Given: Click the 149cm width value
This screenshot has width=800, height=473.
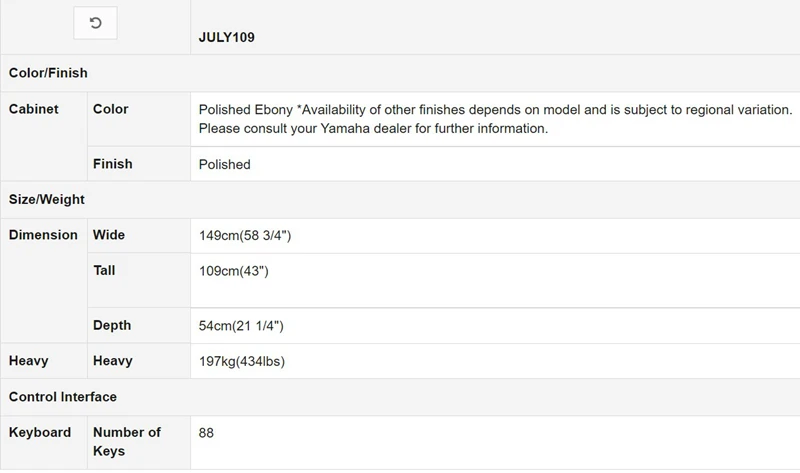Looking at the screenshot, I should pos(245,235).
